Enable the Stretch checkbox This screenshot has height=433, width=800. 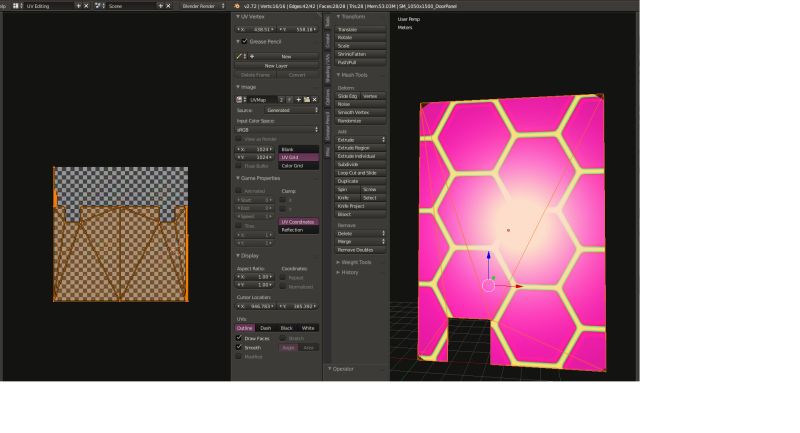coord(283,338)
